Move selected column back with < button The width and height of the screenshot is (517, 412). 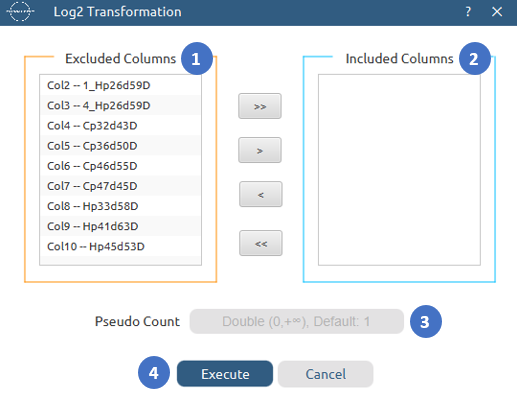pos(261,194)
